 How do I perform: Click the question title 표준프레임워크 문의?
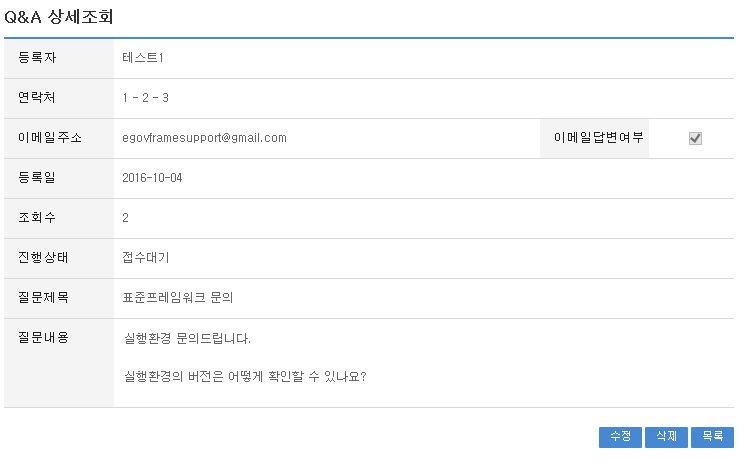(x=177, y=298)
